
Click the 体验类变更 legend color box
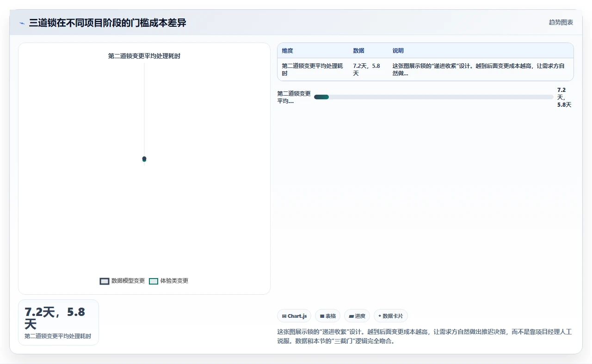tap(154, 281)
